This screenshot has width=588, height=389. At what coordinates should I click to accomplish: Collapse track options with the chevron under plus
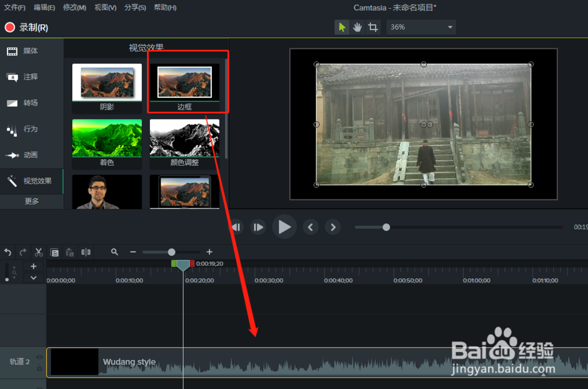[x=34, y=277]
